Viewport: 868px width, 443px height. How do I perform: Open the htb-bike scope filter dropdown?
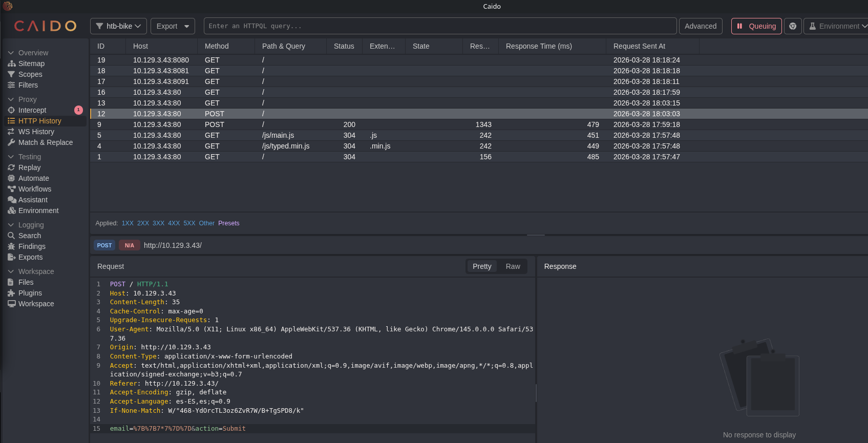[x=118, y=26]
